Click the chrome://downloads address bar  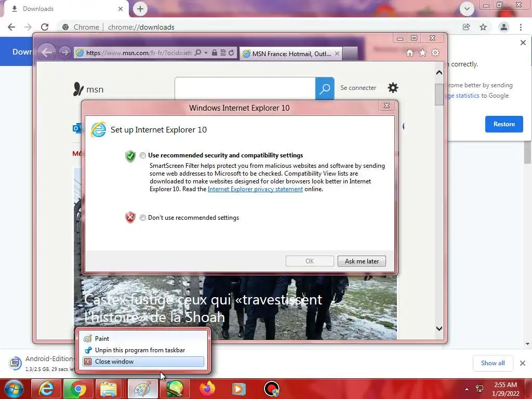(x=258, y=27)
